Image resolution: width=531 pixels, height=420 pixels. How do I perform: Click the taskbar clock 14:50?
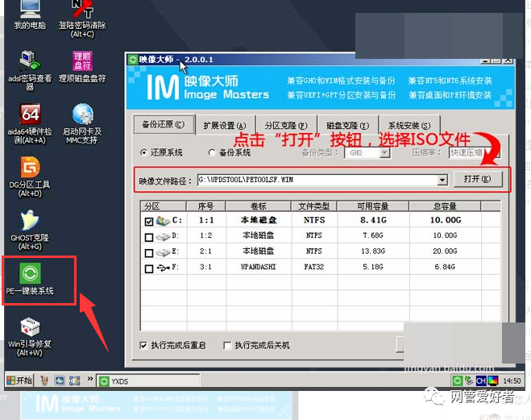coord(512,381)
